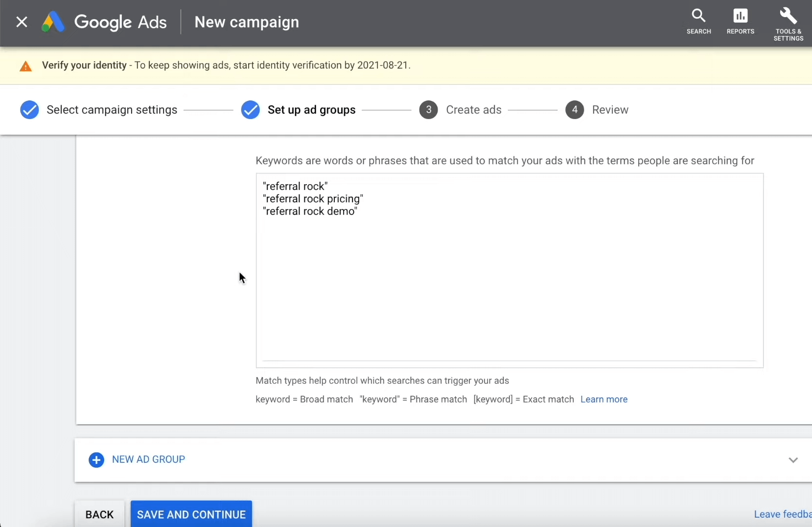The height and width of the screenshot is (527, 812).
Task: Go to Create ads step
Action: pyautogui.click(x=473, y=110)
